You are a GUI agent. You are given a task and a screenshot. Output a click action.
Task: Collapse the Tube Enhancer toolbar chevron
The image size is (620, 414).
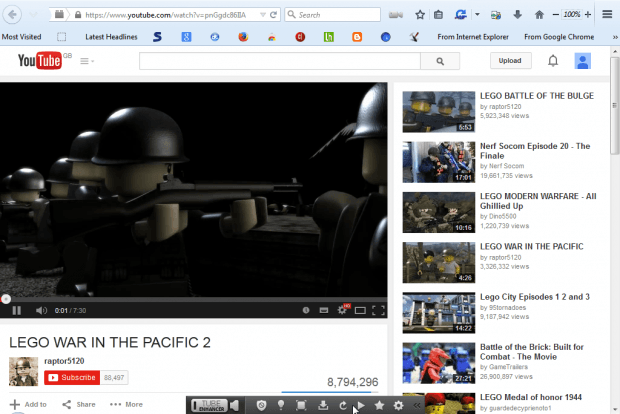[417, 405]
